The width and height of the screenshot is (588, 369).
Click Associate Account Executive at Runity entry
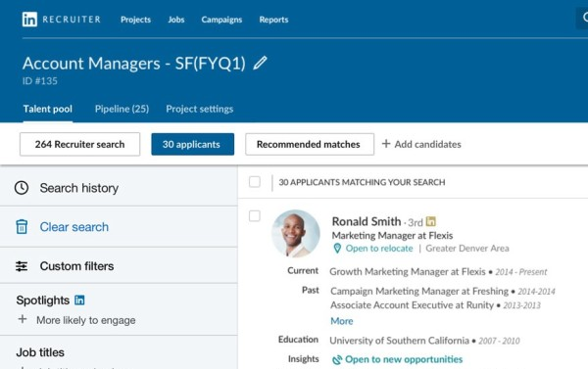coord(412,305)
